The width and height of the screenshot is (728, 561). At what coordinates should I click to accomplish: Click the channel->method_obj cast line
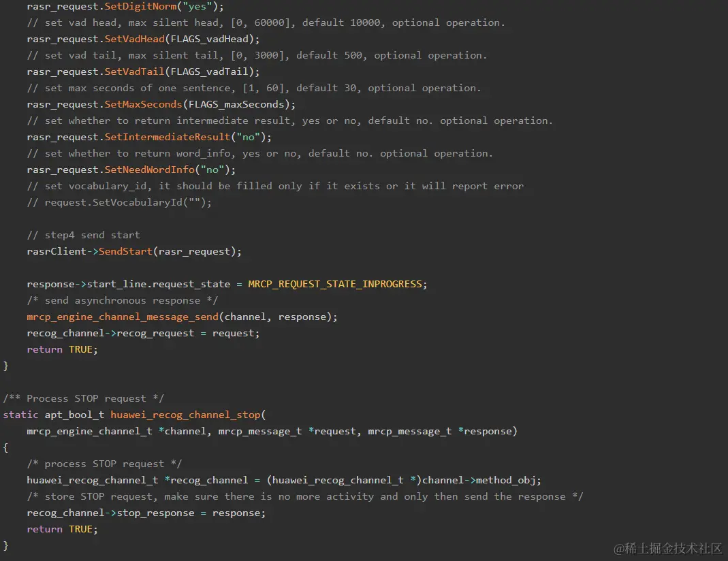[284, 481]
